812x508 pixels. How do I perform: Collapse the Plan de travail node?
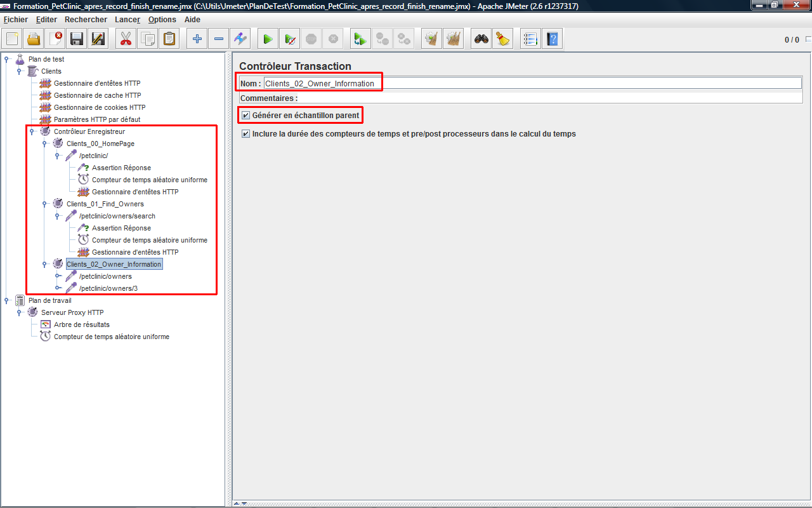(x=6, y=300)
